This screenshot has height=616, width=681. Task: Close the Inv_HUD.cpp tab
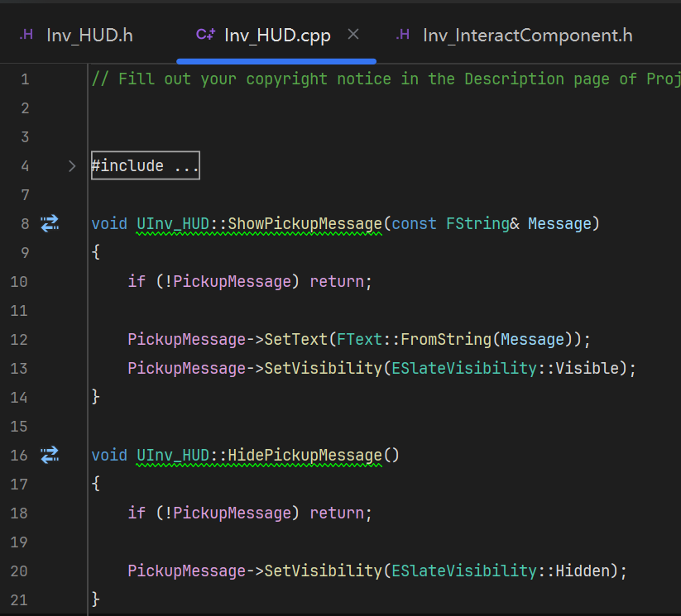[353, 34]
